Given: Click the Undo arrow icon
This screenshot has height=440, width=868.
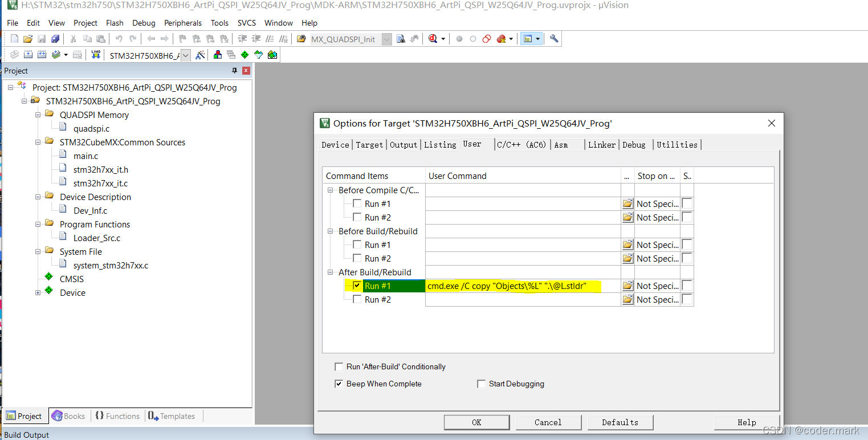Looking at the screenshot, I should pos(119,39).
